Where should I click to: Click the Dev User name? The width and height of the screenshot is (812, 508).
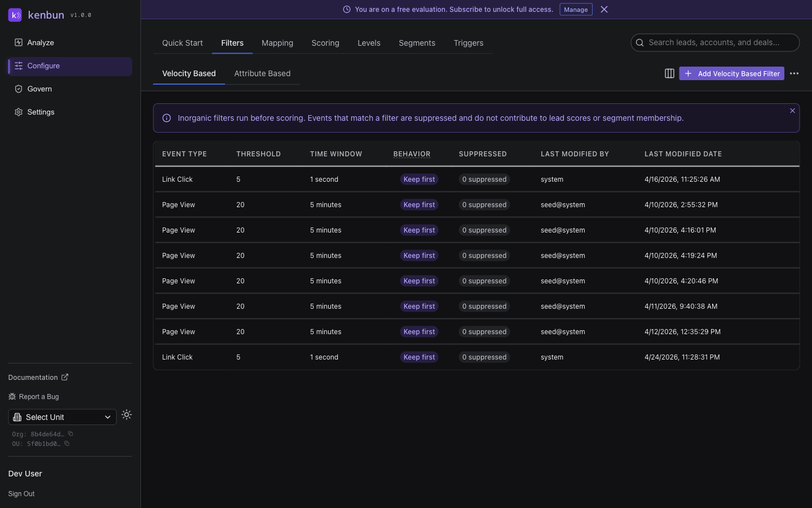[x=25, y=474]
